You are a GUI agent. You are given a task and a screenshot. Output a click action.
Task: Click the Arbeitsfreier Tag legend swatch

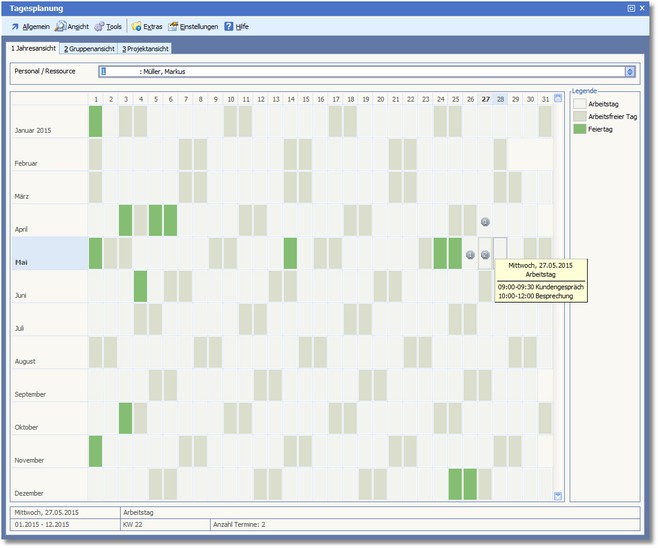(580, 116)
